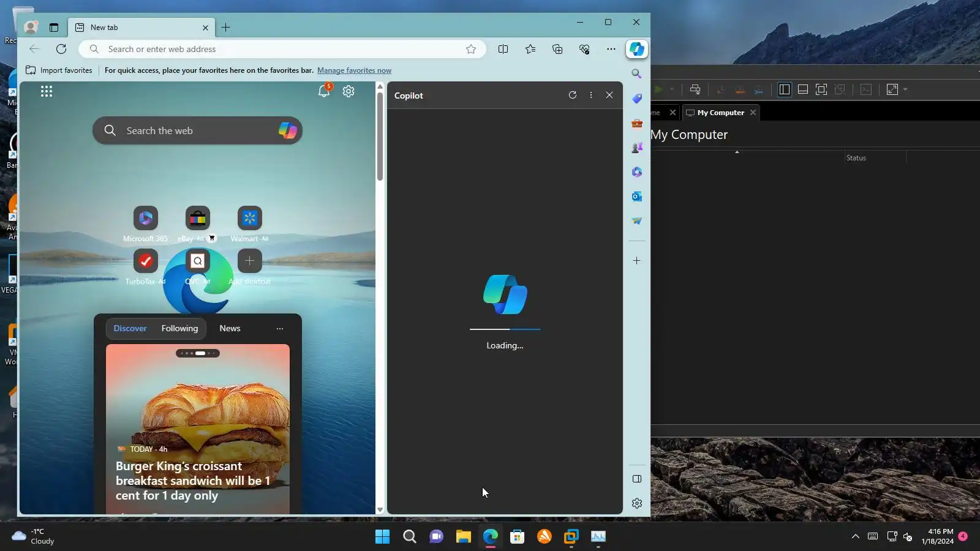This screenshot has width=980, height=551.
Task: Open Drop paper plane icon in the Edge sidebar
Action: [637, 221]
